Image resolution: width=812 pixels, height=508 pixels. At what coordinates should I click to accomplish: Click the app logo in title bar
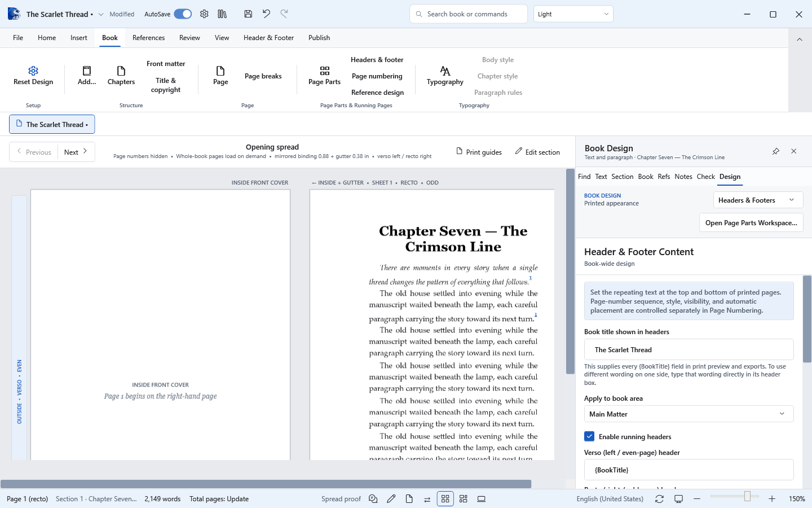pyautogui.click(x=14, y=14)
